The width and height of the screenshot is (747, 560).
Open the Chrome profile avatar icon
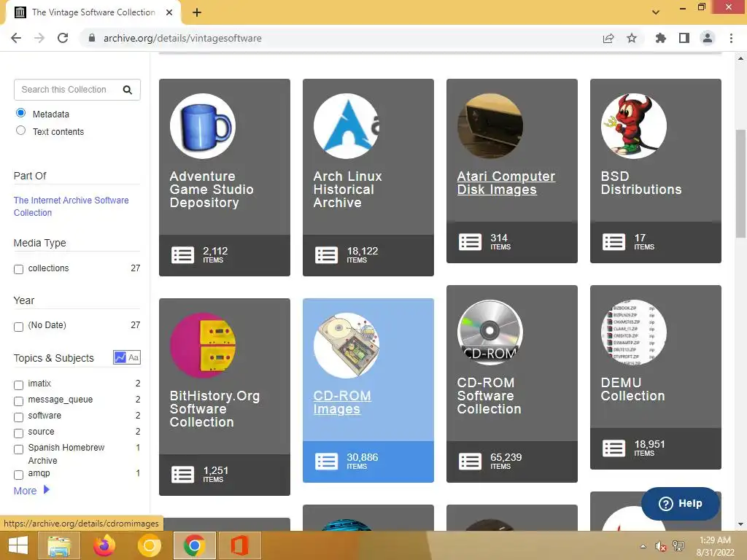[x=708, y=38]
